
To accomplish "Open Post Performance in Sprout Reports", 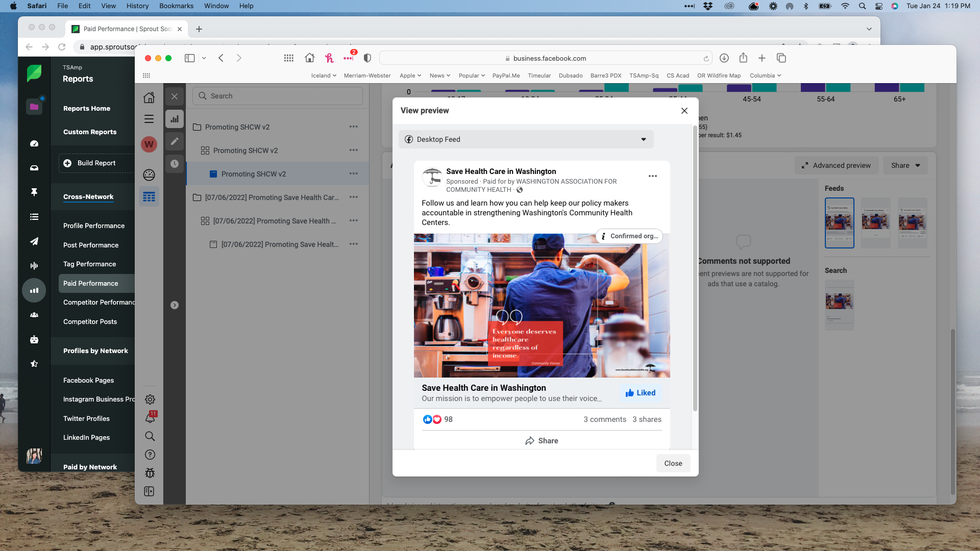I will [x=91, y=245].
